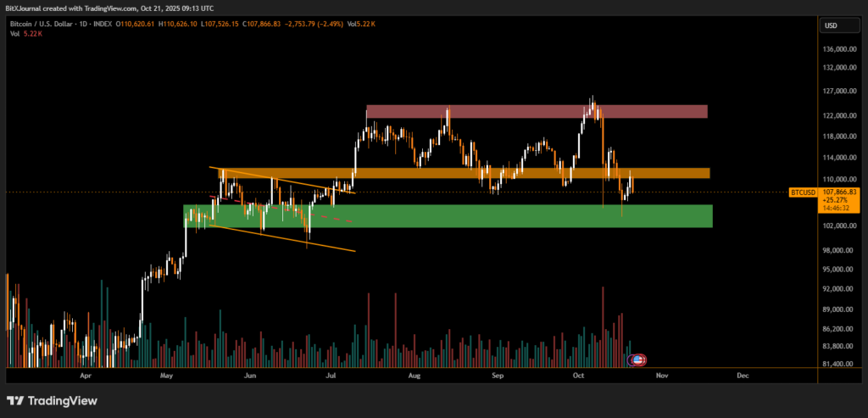Click the TradingView logo at bottom left

[52, 400]
